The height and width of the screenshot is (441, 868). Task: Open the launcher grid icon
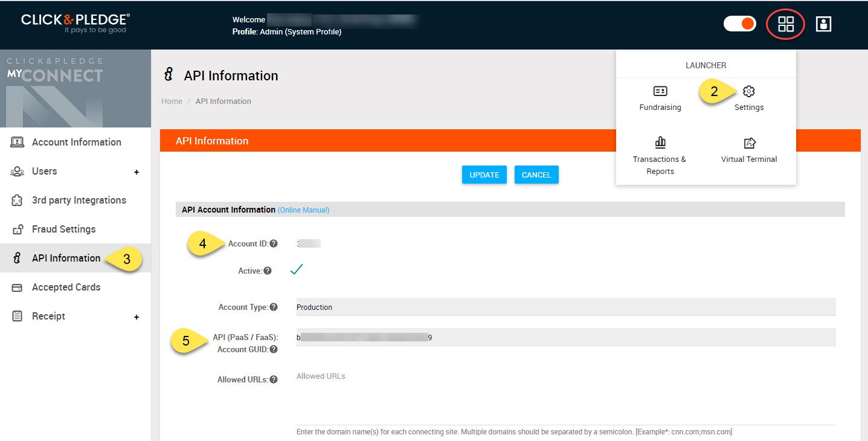point(785,24)
